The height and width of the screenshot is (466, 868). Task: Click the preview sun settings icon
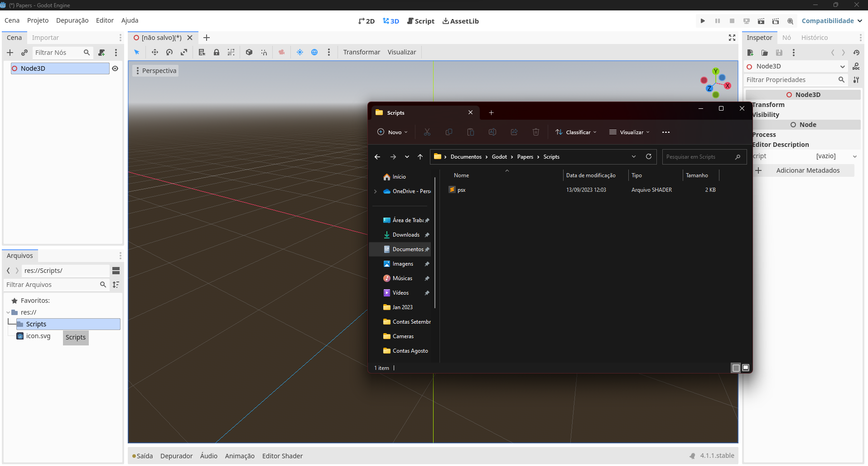pyautogui.click(x=300, y=52)
